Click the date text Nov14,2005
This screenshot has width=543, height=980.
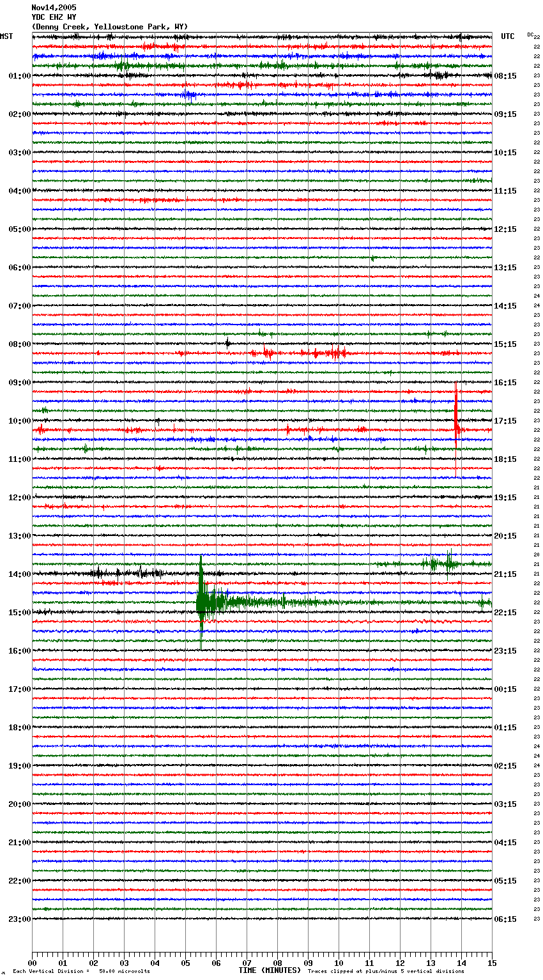tap(54, 8)
